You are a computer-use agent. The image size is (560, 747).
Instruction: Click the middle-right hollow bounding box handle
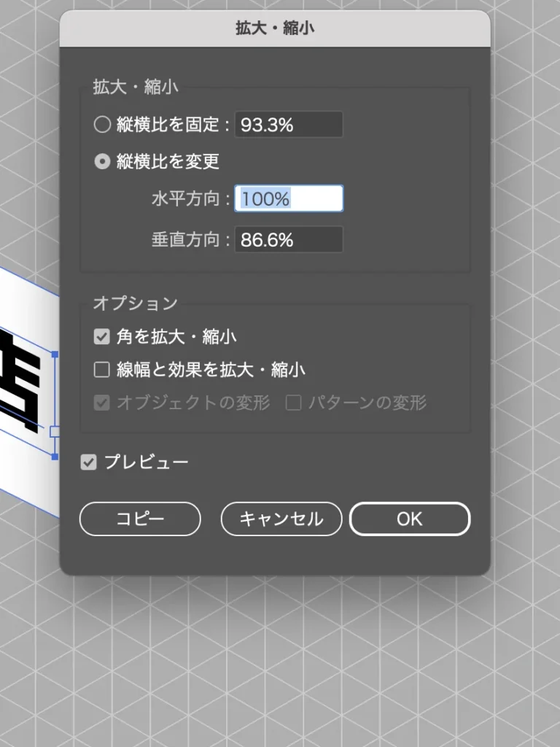tap(54, 431)
